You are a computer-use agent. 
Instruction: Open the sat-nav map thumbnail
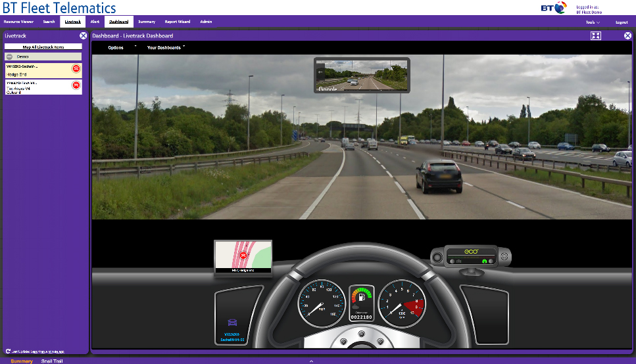pos(243,257)
